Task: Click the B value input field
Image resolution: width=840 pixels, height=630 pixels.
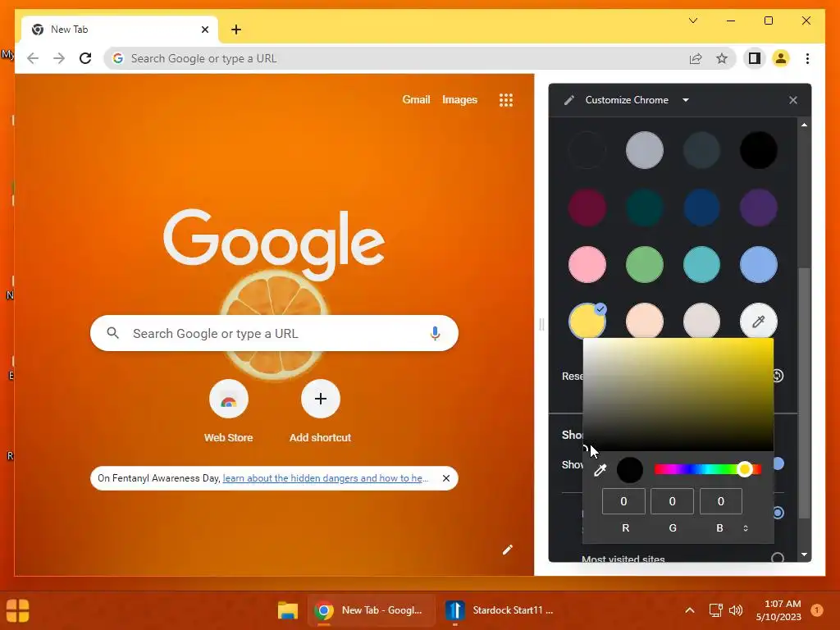Action: click(x=720, y=501)
